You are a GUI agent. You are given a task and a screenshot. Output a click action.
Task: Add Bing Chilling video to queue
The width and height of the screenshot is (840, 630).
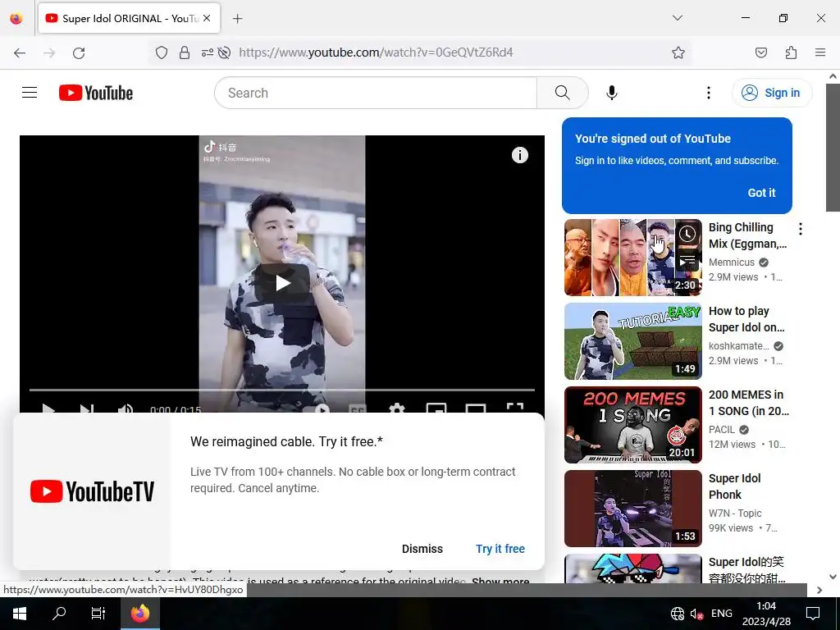[x=687, y=260]
